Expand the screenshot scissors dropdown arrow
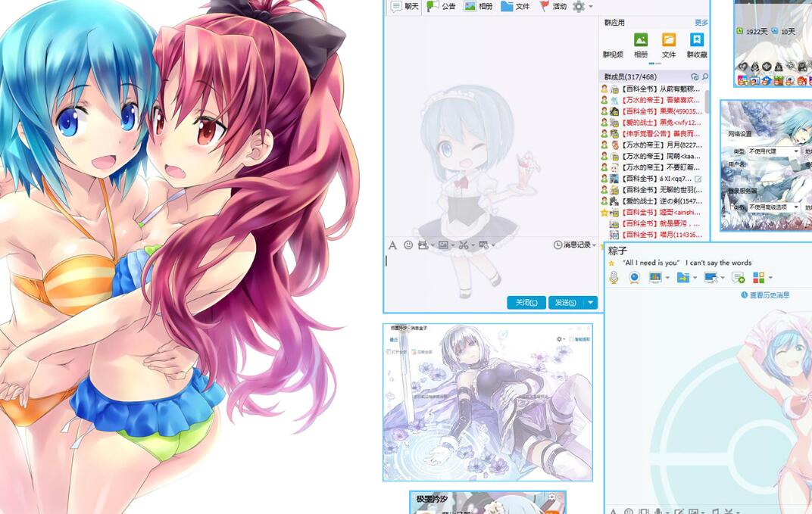 [472, 245]
